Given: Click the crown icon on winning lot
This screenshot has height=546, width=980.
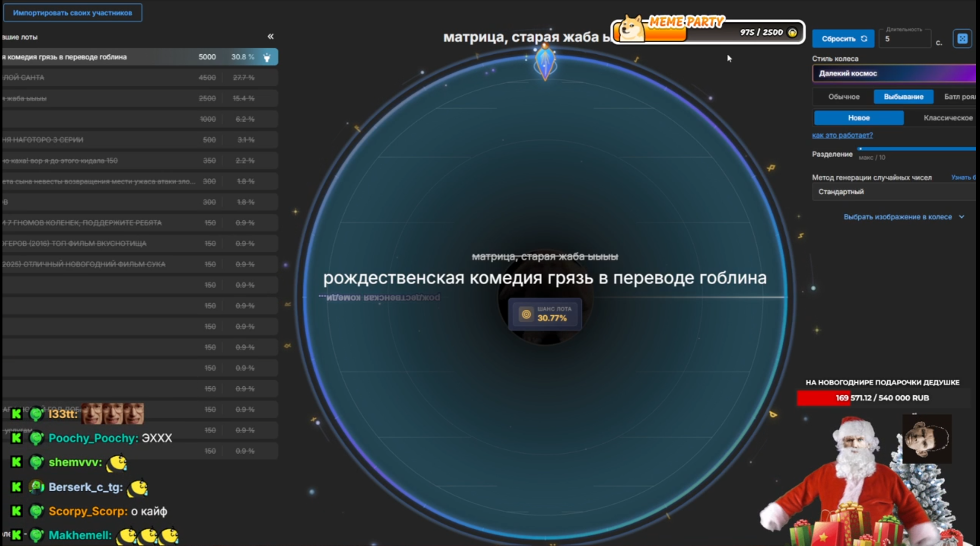Looking at the screenshot, I should coord(267,57).
